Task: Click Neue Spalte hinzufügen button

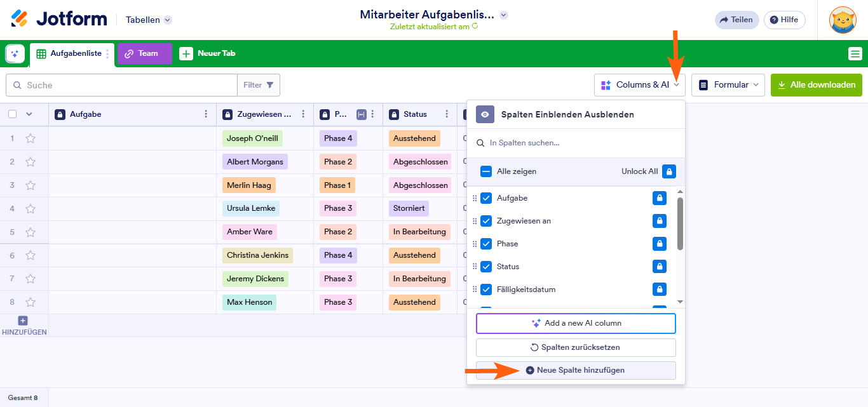Action: 575,370
